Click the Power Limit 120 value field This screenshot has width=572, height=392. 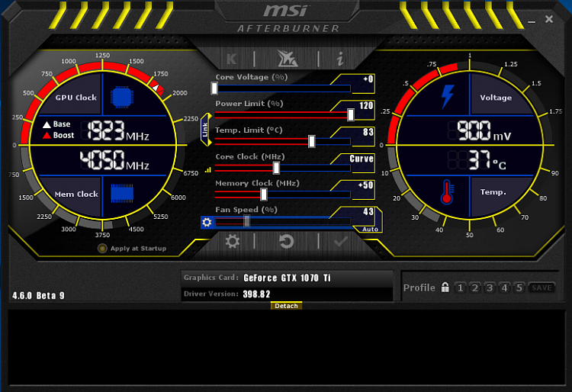359,110
